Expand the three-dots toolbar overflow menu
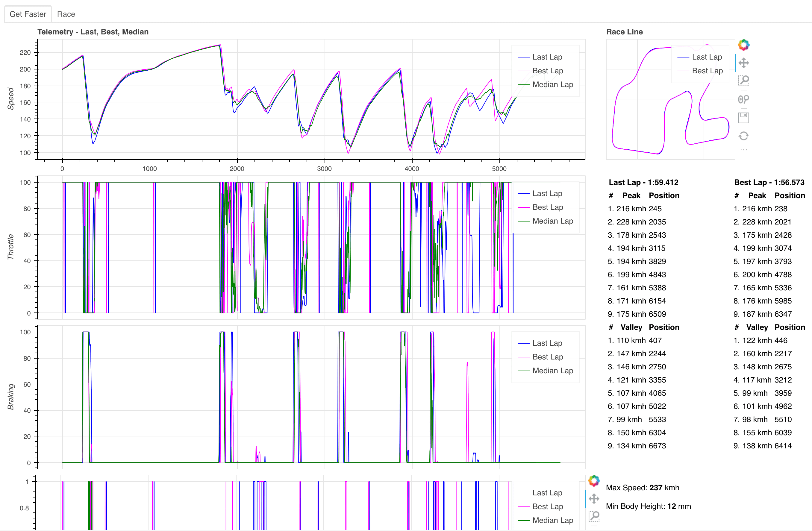This screenshot has width=812, height=531. point(743,150)
